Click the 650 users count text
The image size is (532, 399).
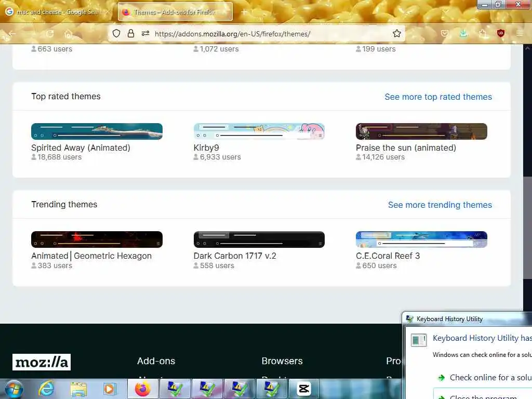coord(379,265)
